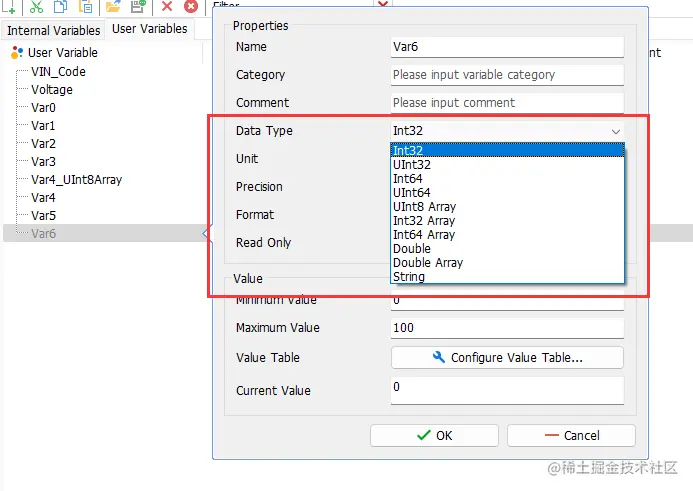Image resolution: width=693 pixels, height=491 pixels.
Task: Choose String from the data type list
Action: tap(507, 277)
